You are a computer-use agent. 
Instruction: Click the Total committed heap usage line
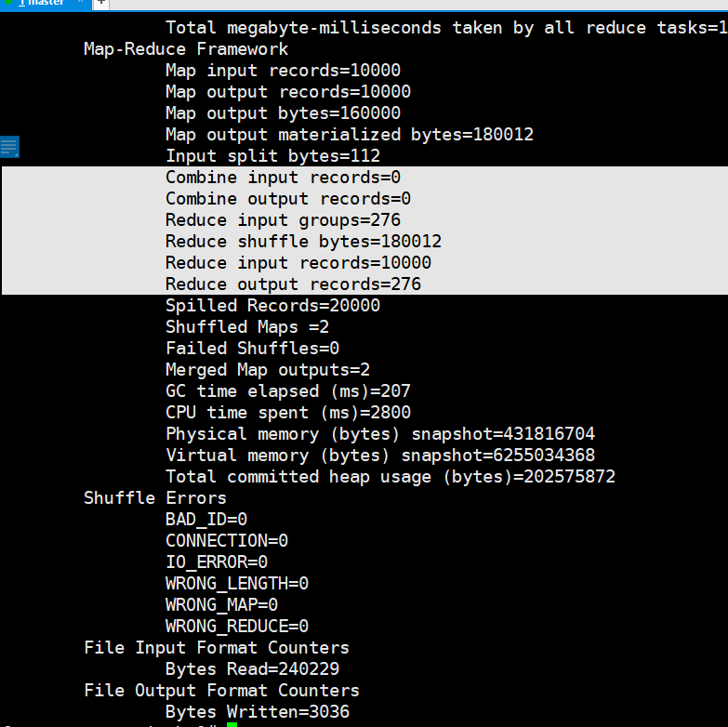[x=390, y=477]
